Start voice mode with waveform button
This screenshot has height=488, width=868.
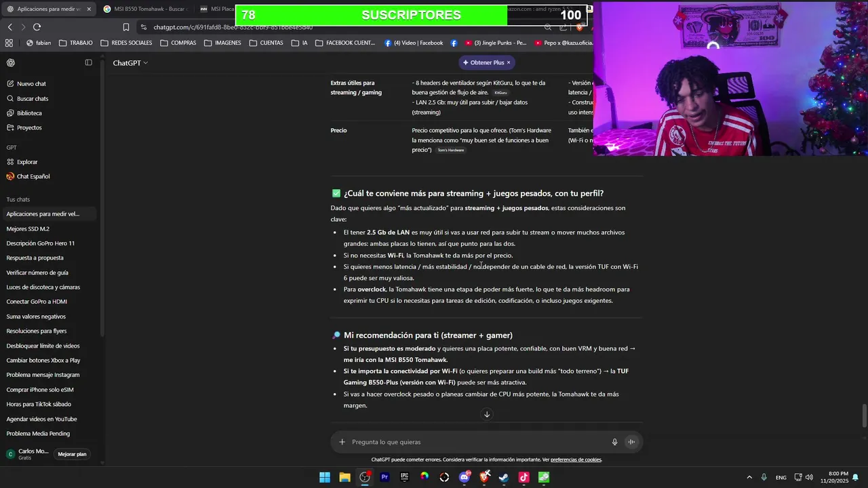[631, 442]
